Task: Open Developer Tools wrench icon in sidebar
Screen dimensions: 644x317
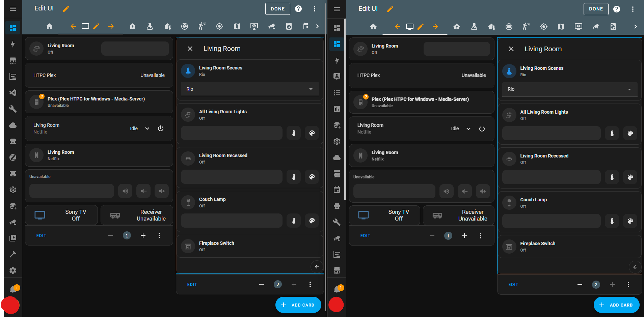Action: (x=13, y=109)
